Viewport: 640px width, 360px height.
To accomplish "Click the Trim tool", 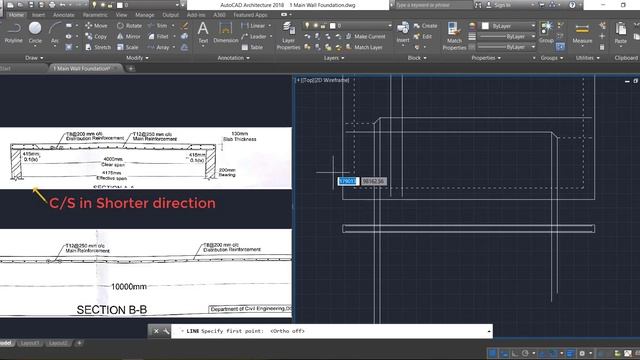I will [x=158, y=26].
